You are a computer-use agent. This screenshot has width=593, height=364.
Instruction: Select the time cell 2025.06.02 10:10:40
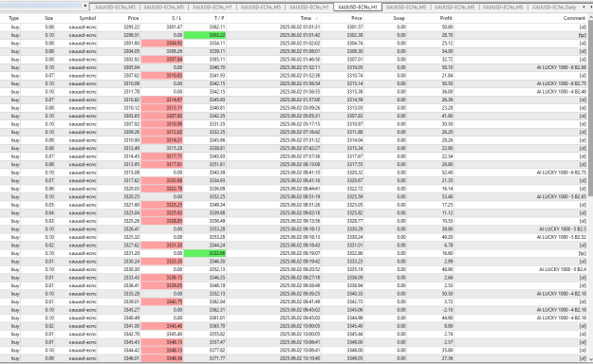(300, 358)
